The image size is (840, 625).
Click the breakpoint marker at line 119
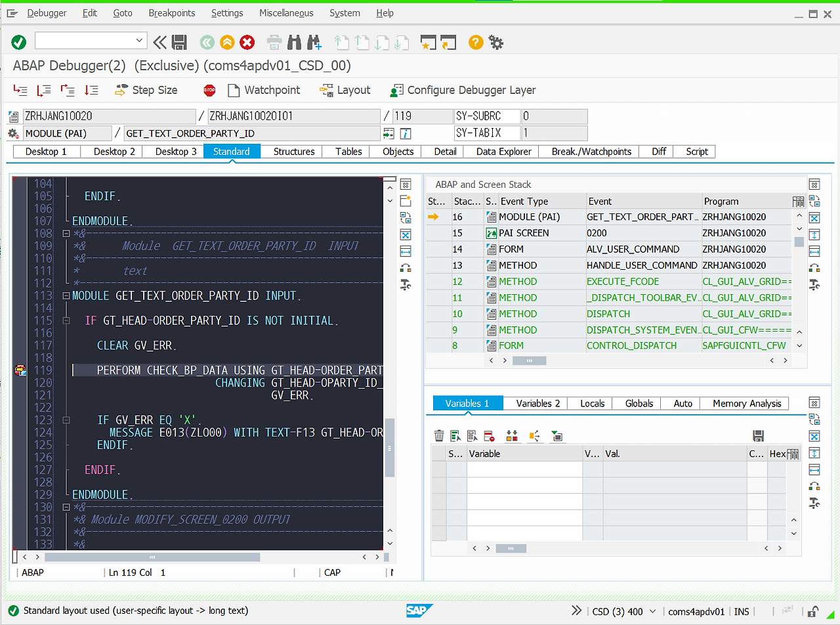click(x=20, y=370)
